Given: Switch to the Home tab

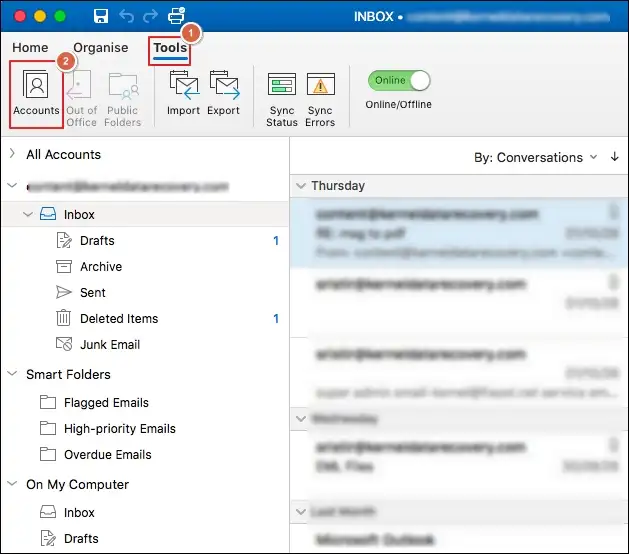Looking at the screenshot, I should point(30,48).
